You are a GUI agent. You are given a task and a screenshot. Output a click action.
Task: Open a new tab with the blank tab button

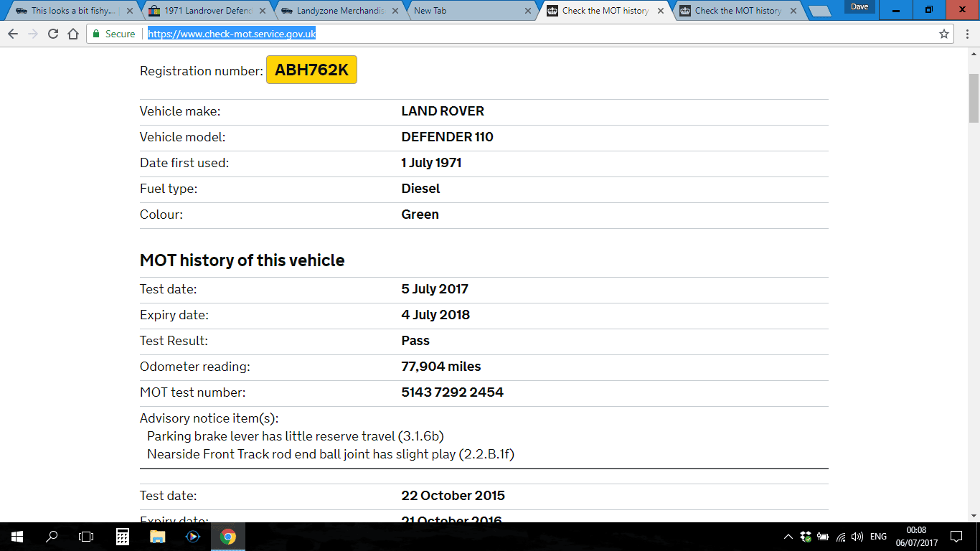819,11
